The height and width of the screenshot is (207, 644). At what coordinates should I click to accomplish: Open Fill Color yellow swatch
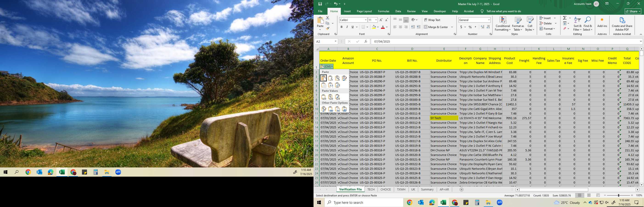[x=374, y=27]
